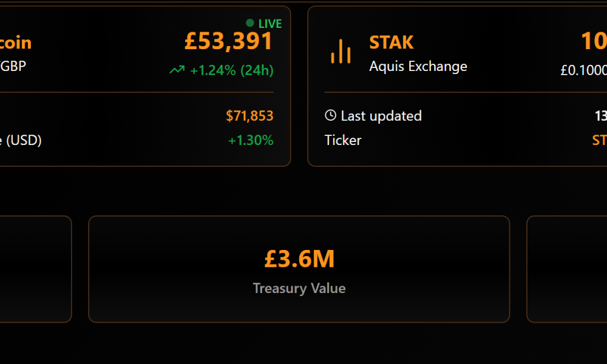Click the Last updated timestamp
The width and height of the screenshot is (607, 364).
600,115
